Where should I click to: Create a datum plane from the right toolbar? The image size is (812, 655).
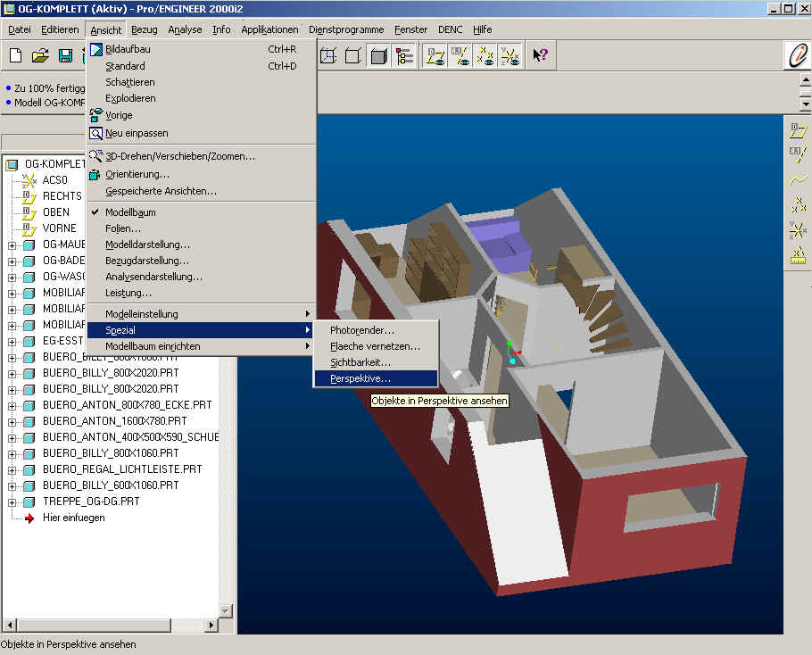point(798,130)
